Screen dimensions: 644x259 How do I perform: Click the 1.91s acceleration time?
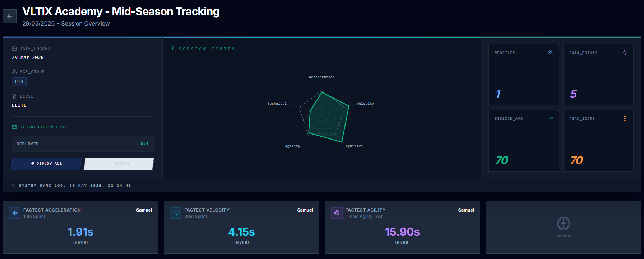point(80,232)
